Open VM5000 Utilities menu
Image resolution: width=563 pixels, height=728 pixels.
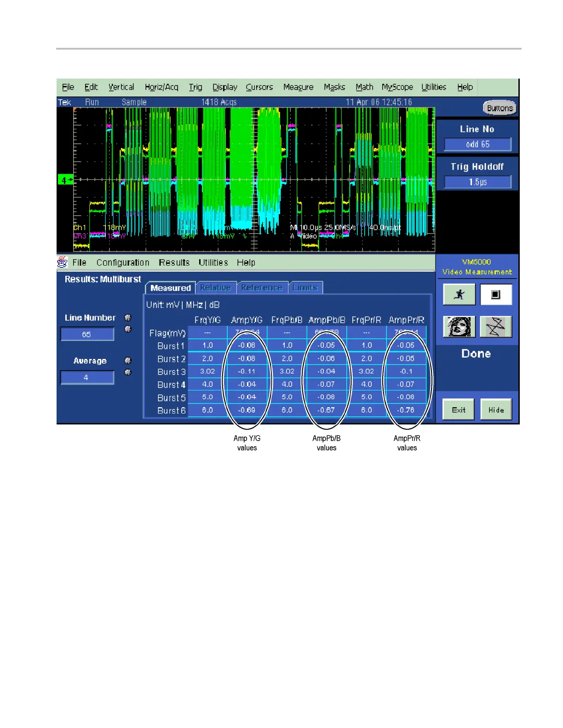click(213, 262)
